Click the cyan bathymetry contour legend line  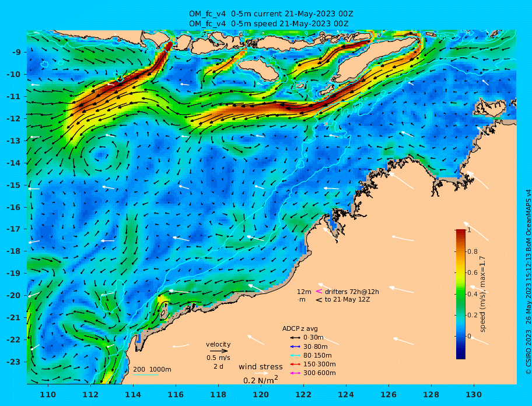click(x=146, y=375)
